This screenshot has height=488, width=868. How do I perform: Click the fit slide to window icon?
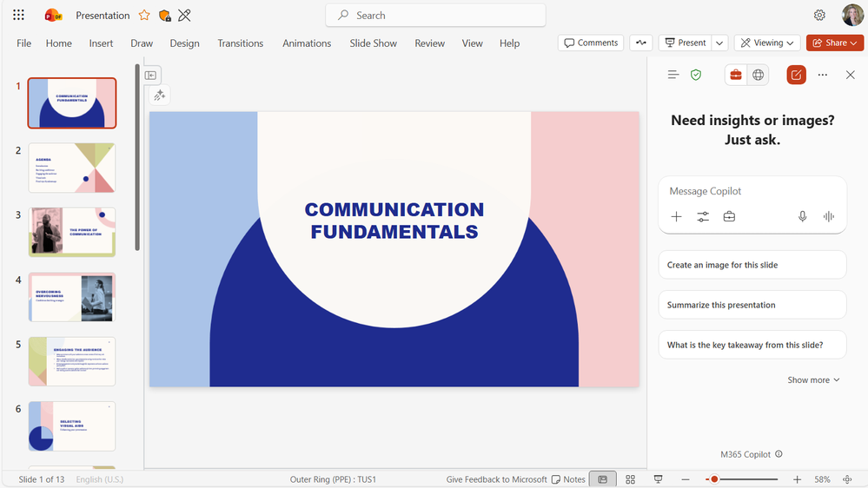847,479
